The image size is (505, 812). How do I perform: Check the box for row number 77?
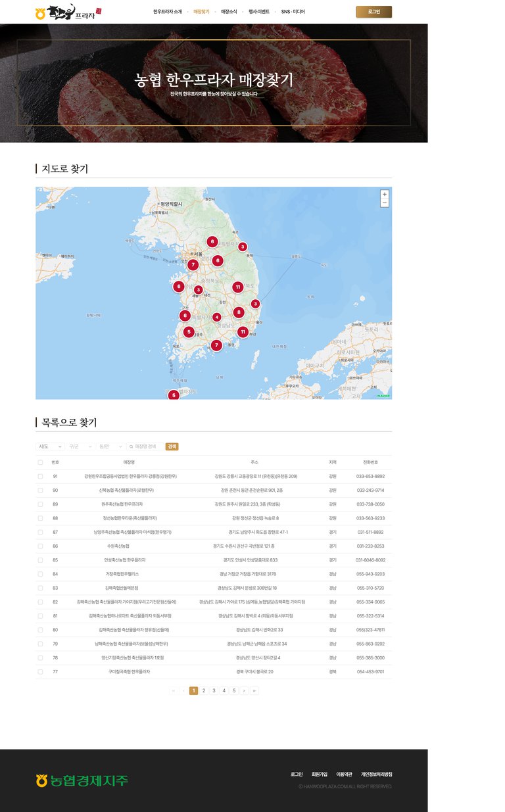point(40,671)
